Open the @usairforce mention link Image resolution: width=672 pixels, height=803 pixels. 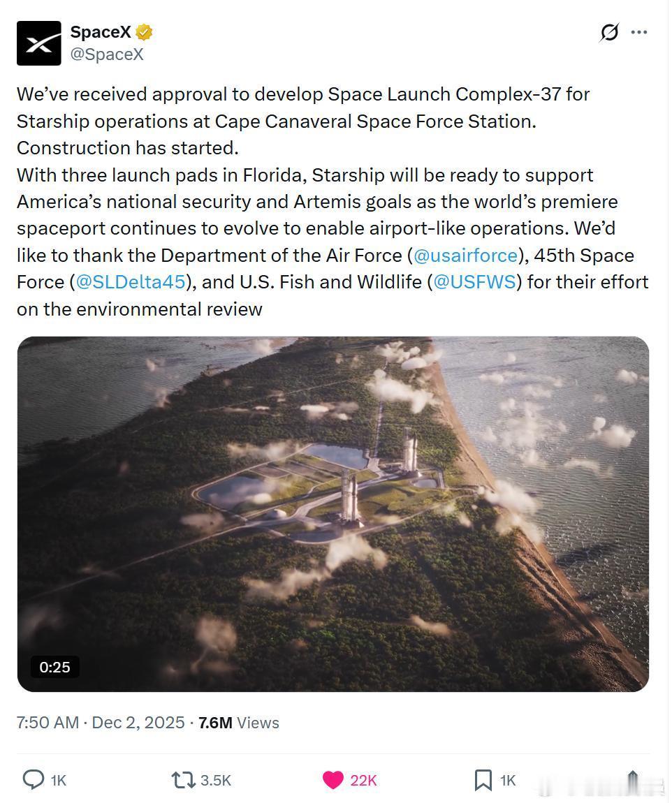tap(466, 256)
